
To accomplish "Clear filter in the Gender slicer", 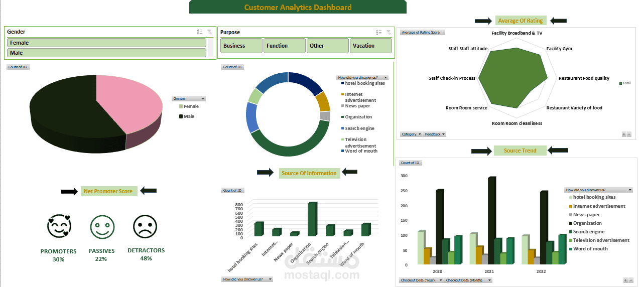I will 209,32.
